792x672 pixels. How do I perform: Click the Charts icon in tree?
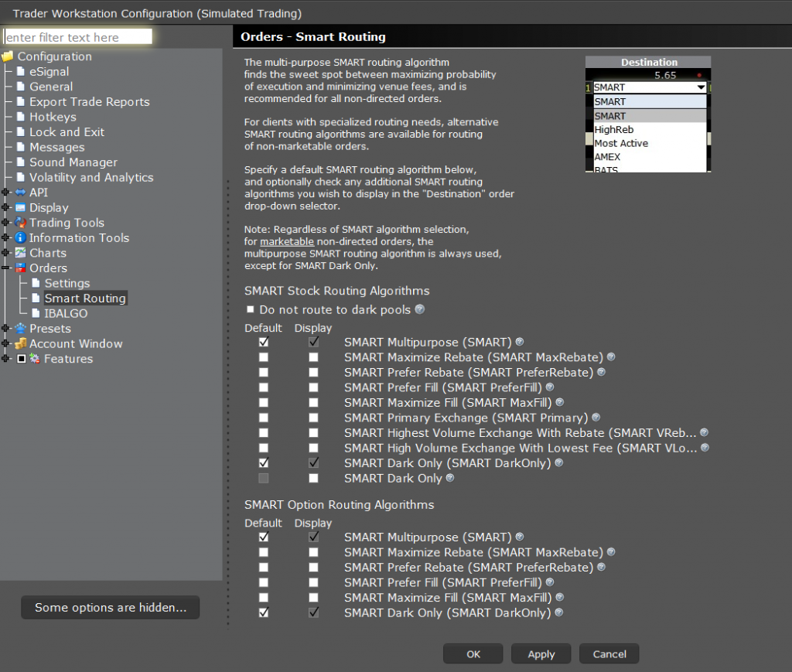coord(20,253)
